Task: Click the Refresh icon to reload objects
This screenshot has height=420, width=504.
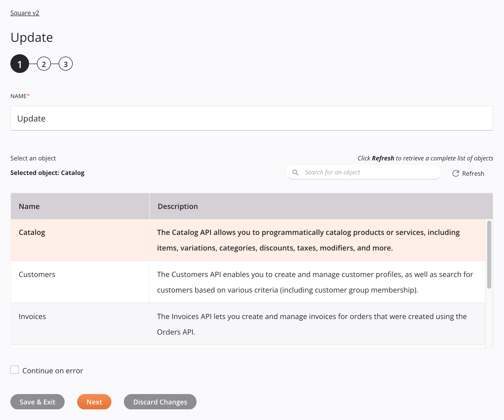Action: [455, 173]
